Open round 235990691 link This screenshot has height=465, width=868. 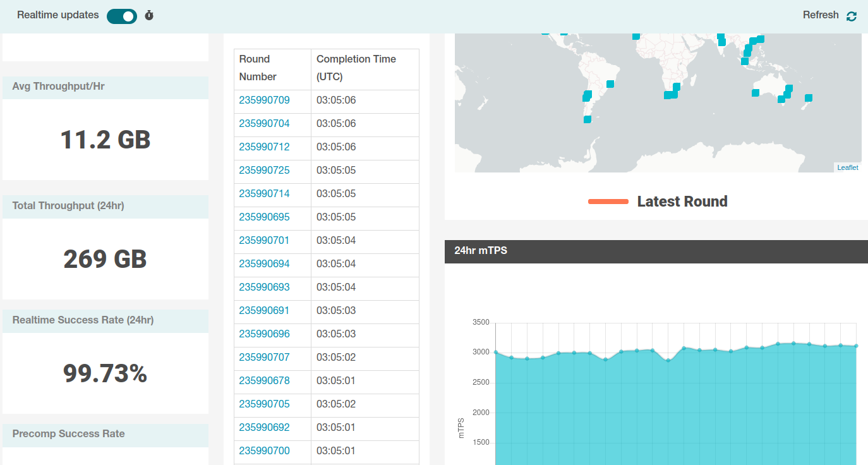264,310
